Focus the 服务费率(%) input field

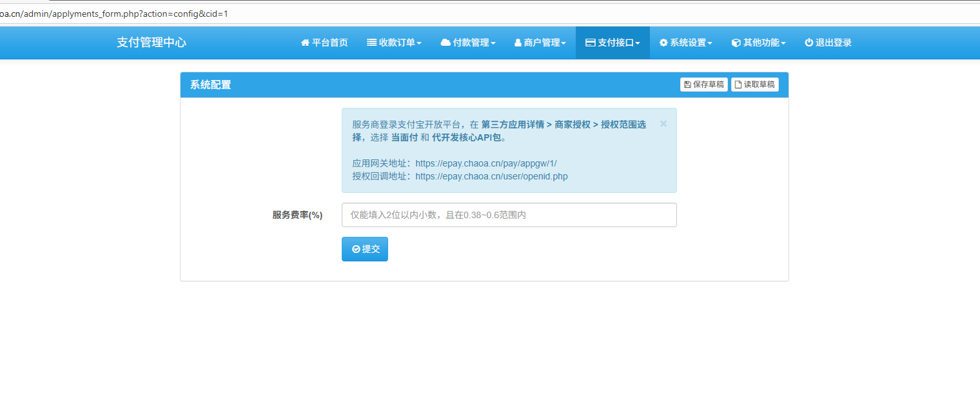tap(509, 215)
